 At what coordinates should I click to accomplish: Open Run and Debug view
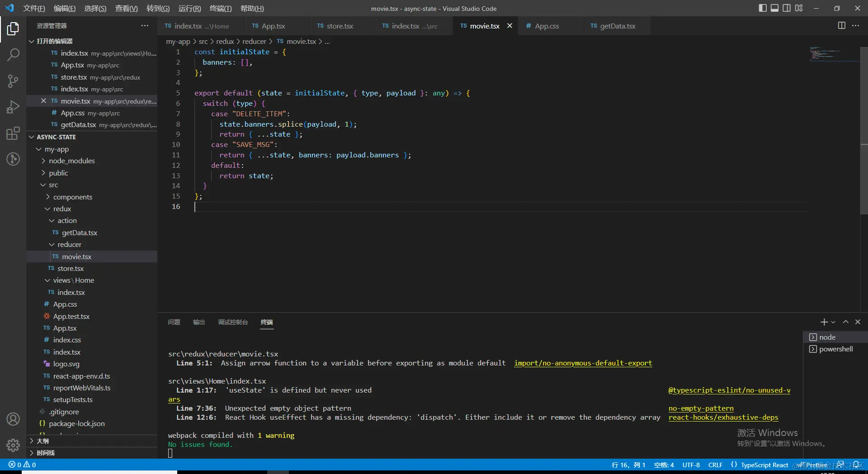[x=13, y=107]
